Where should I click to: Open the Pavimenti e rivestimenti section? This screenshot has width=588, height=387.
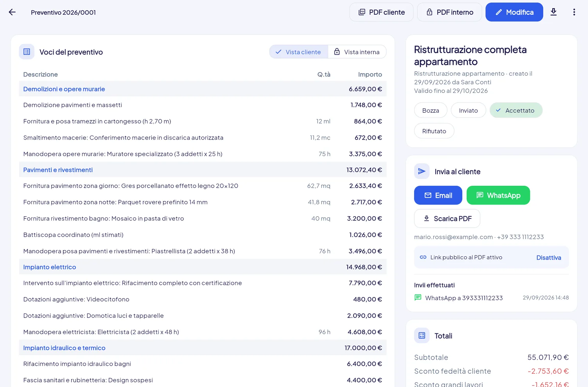coord(203,170)
